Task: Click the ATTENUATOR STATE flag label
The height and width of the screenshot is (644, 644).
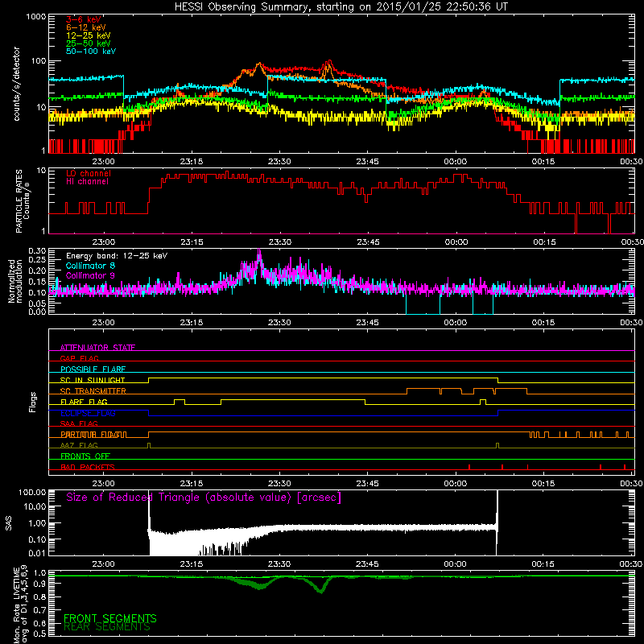Action: pos(97,348)
